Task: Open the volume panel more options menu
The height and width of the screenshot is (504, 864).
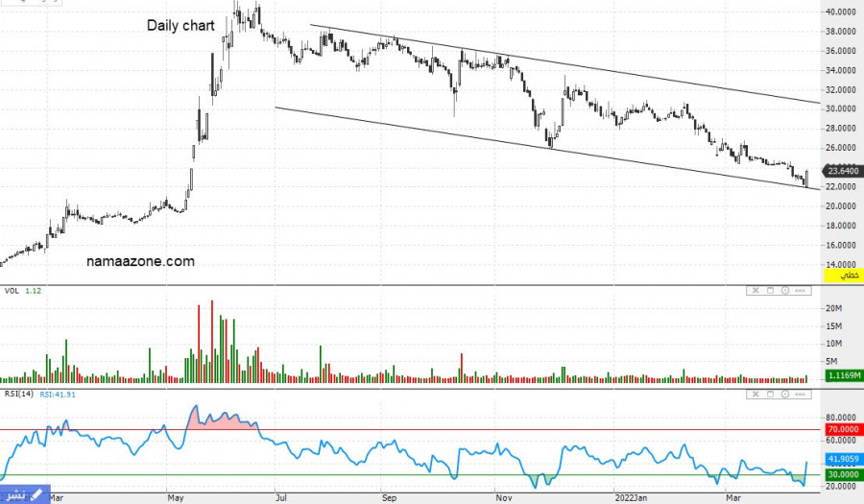Action: pos(801,290)
